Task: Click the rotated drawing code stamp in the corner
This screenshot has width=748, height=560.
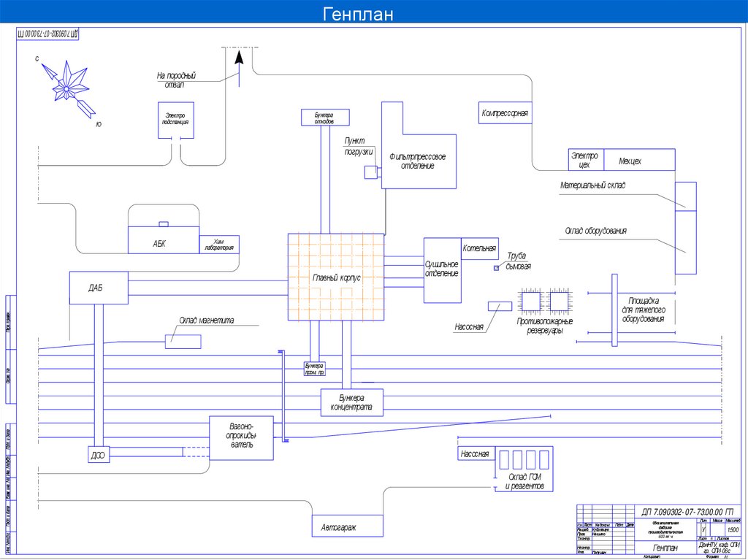Action: coord(47,34)
